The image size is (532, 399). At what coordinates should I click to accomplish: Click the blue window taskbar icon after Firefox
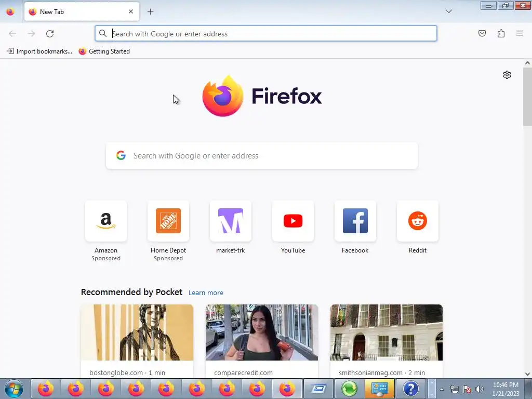(x=318, y=389)
